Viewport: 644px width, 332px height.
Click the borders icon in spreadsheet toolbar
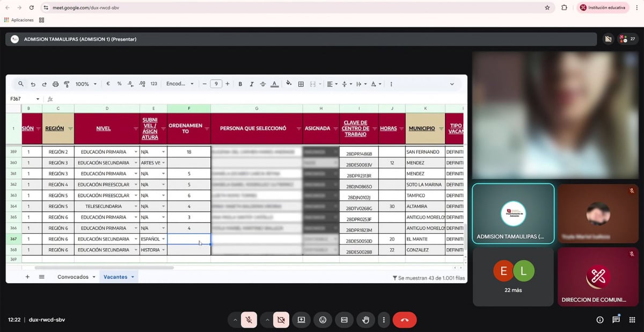coord(301,84)
